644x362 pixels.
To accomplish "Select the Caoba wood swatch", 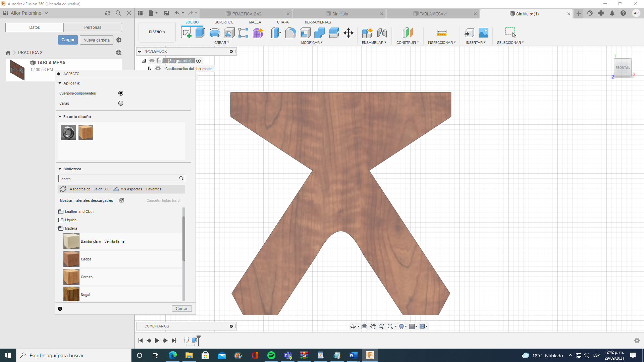I will [x=71, y=259].
